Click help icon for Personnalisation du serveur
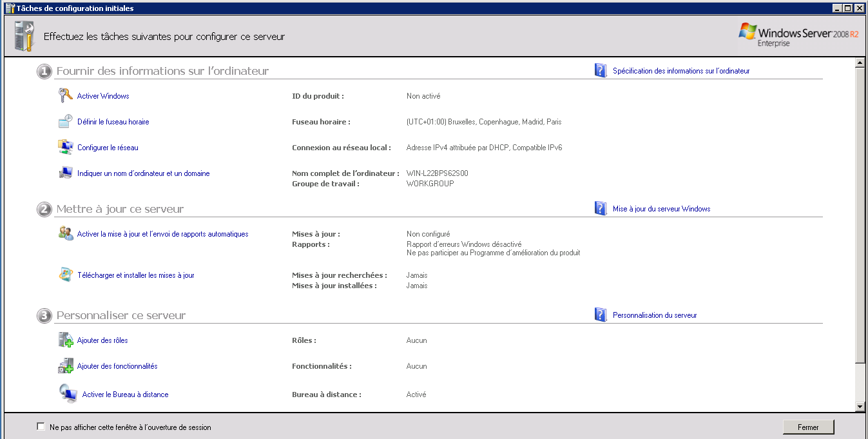Screen dimensions: 868x439 [601, 315]
